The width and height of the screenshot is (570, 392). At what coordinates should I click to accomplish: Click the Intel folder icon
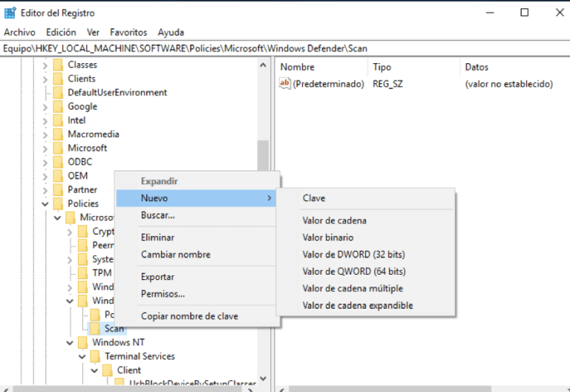coord(58,120)
